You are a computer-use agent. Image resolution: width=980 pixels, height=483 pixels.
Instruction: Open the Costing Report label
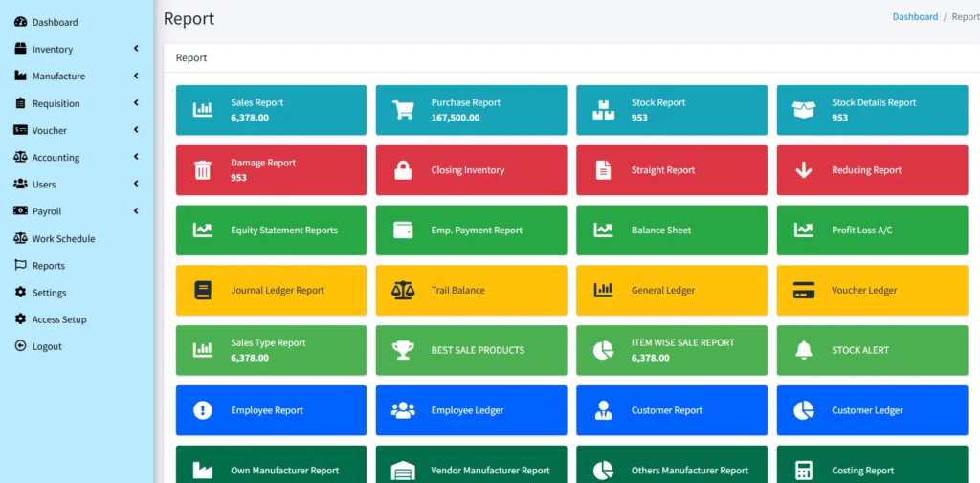(863, 471)
